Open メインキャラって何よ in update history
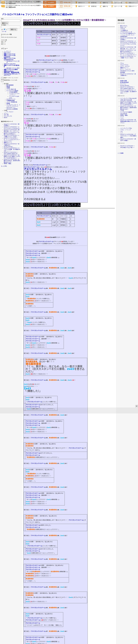The image size is (138, 644). (126, 128)
